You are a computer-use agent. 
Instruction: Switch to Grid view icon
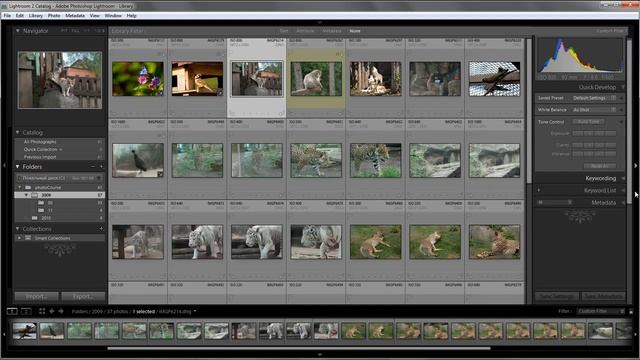click(42, 311)
